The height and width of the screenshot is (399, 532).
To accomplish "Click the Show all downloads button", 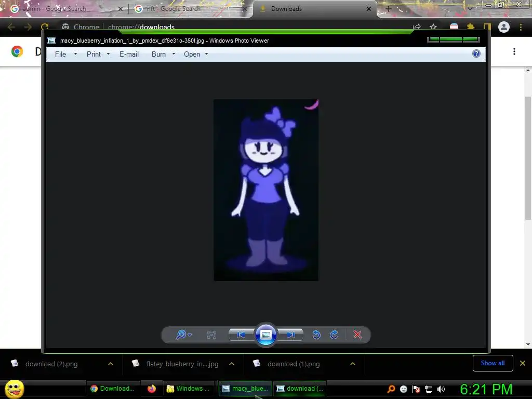I will tap(493, 363).
